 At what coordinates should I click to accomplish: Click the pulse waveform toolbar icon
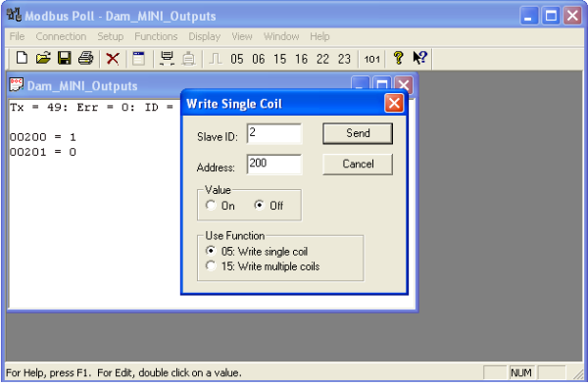[216, 59]
